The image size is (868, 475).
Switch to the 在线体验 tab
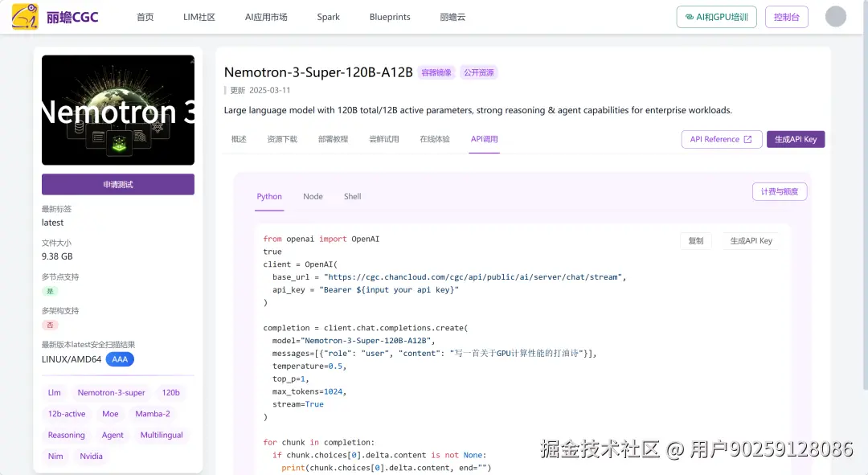pos(435,140)
